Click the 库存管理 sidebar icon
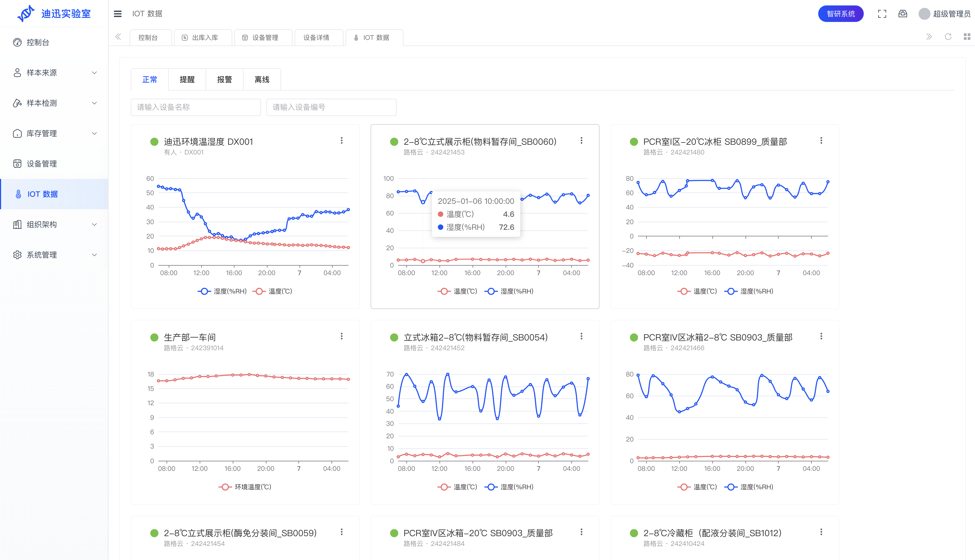 (x=17, y=133)
